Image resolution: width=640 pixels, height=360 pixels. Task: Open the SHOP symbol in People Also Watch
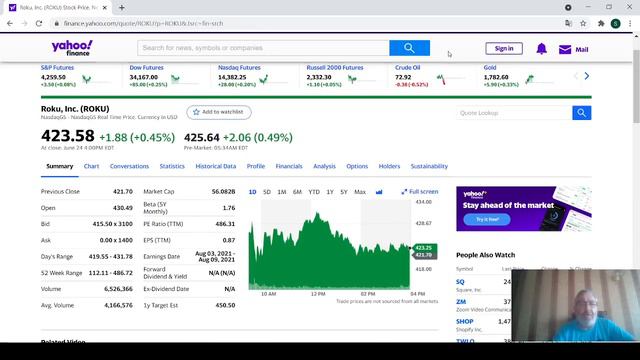(464, 322)
